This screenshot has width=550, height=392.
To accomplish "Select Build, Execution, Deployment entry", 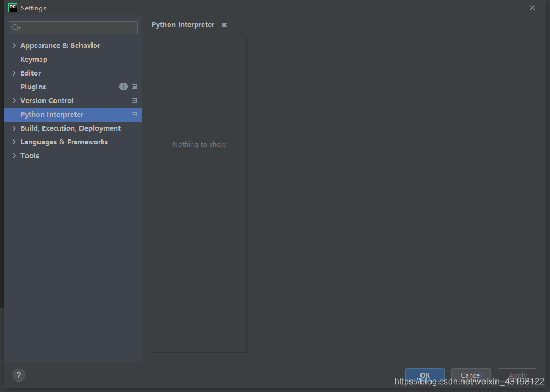I will (71, 128).
